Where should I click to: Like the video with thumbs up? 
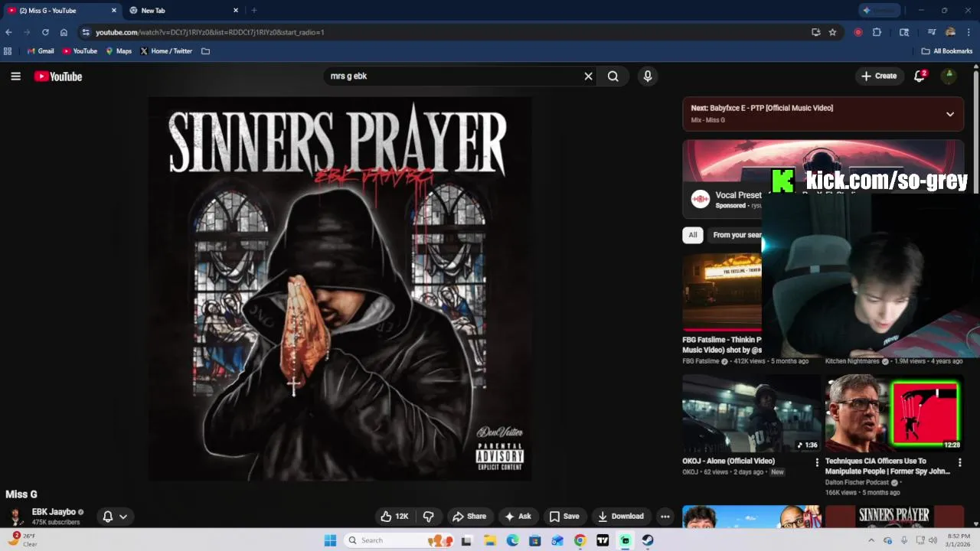click(394, 517)
